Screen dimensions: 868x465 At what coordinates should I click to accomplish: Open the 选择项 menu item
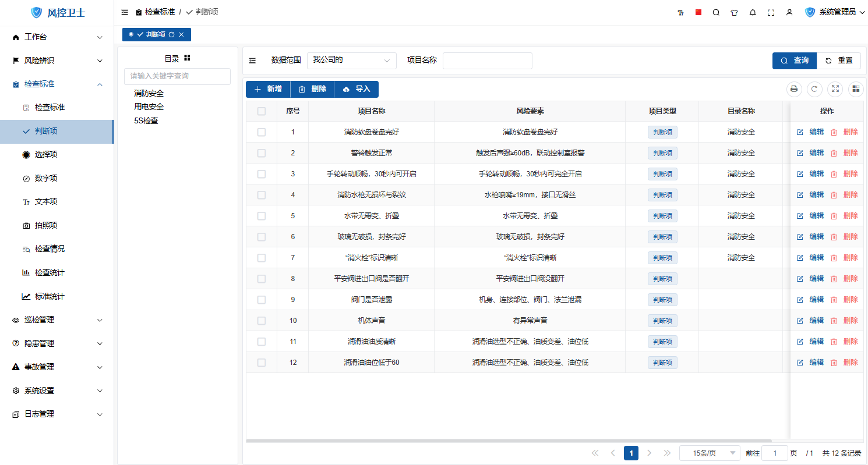pos(46,155)
